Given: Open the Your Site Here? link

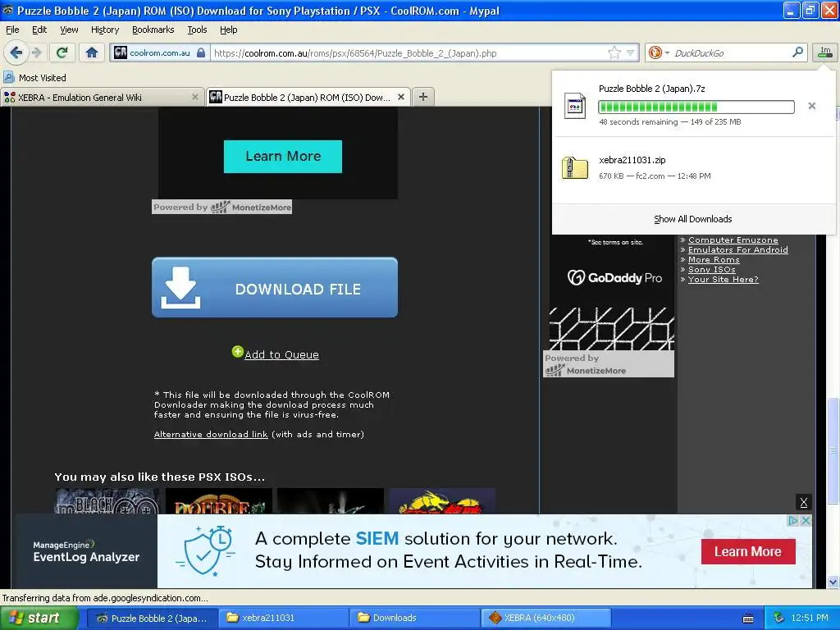Looking at the screenshot, I should click(x=724, y=280).
